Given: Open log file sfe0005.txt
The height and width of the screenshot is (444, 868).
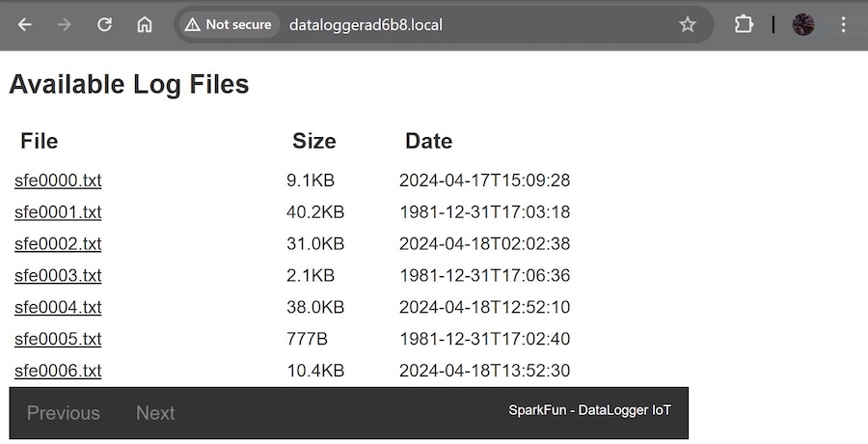Looking at the screenshot, I should click(x=58, y=339).
